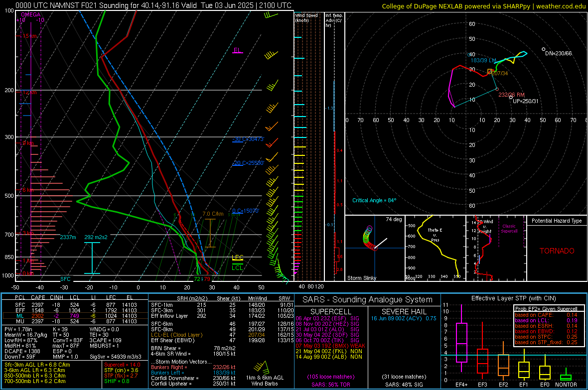The width and height of the screenshot is (588, 390).
Task: Click the '-20 C=25580' height label
Action: point(248,163)
